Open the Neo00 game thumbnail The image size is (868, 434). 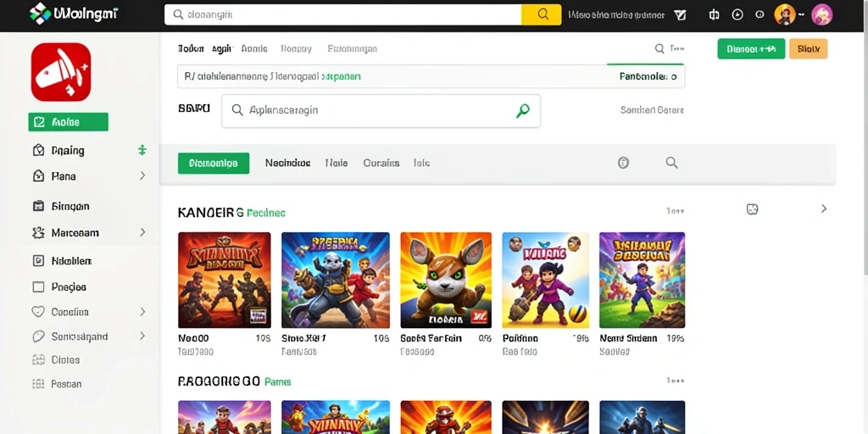point(224,280)
